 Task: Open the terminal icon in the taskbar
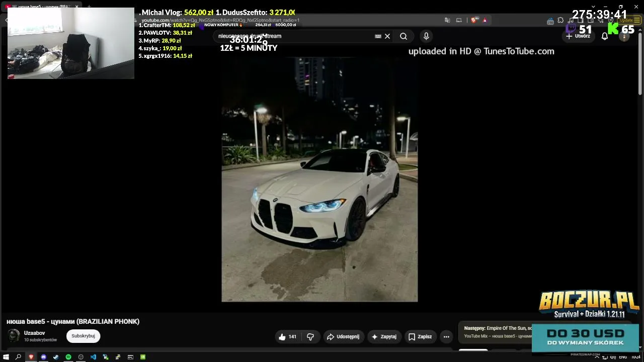[130, 357]
